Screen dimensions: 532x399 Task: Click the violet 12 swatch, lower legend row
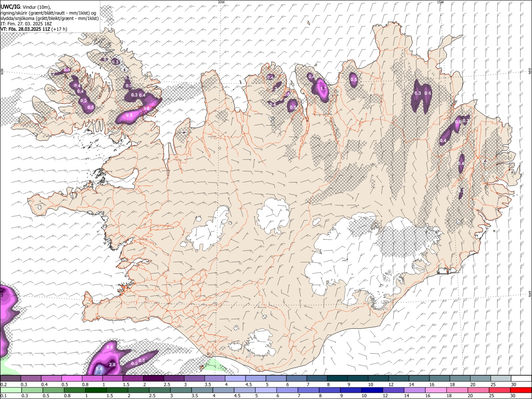click(x=393, y=390)
